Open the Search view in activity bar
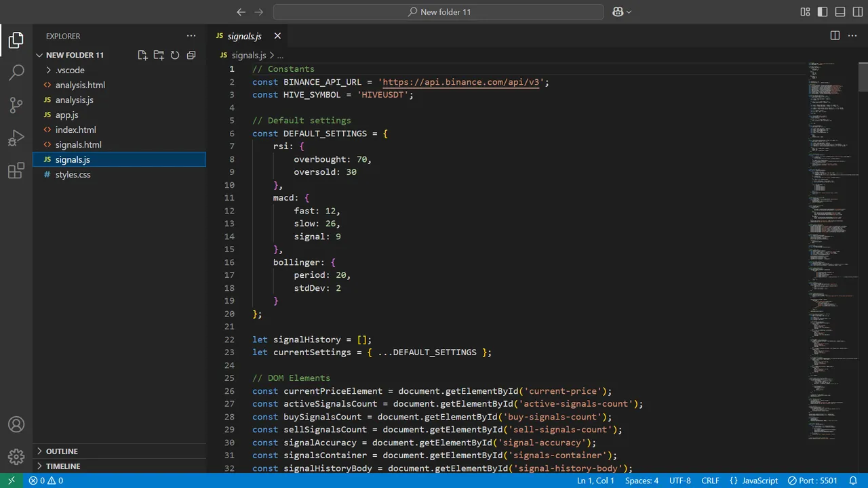The height and width of the screenshot is (488, 868). tap(16, 73)
